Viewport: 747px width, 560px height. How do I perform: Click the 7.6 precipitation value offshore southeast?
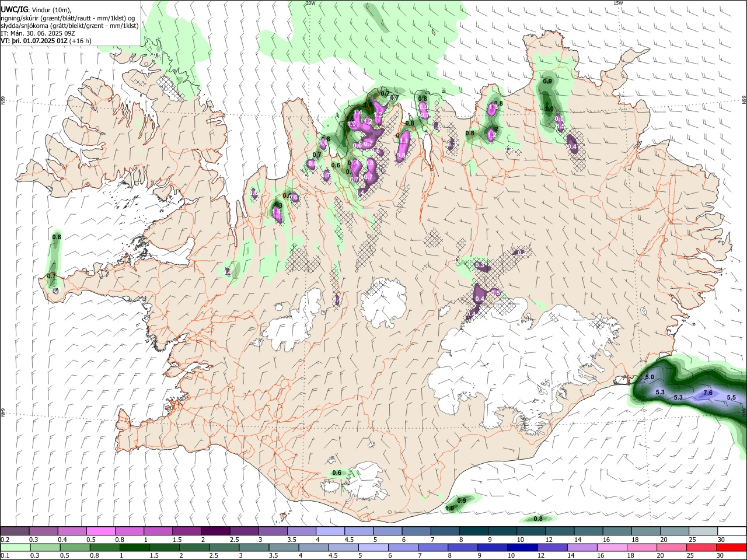point(708,393)
